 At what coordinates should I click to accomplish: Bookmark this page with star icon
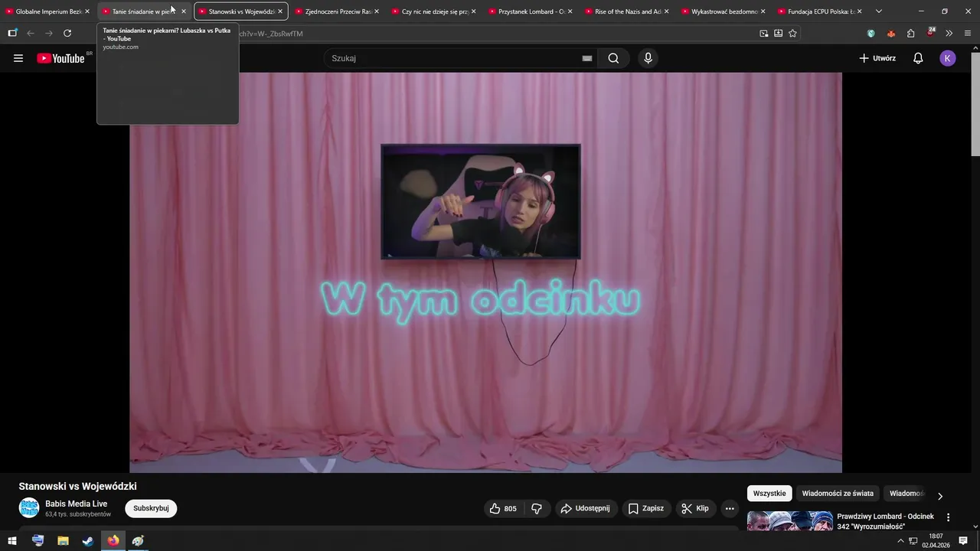pos(792,33)
